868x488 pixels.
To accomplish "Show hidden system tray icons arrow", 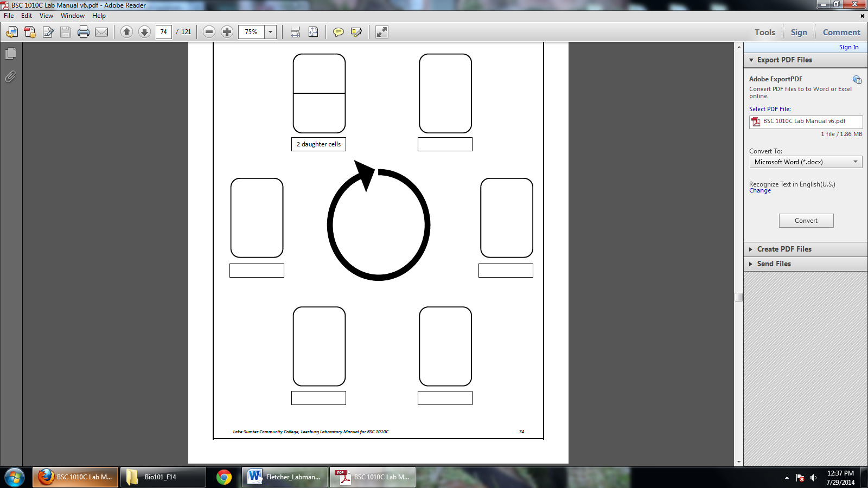I will pyautogui.click(x=787, y=478).
